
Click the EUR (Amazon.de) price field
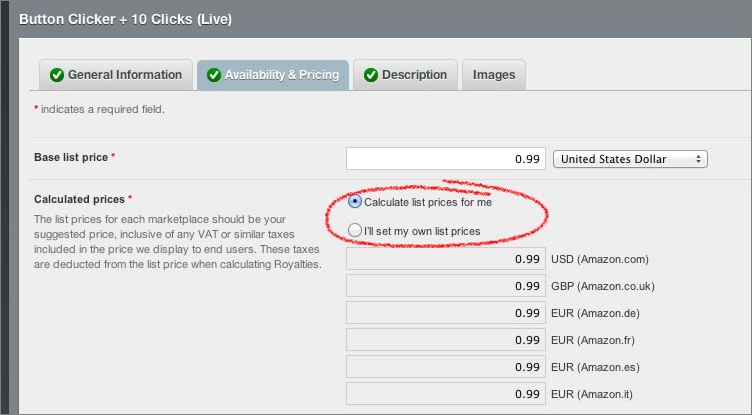[446, 314]
